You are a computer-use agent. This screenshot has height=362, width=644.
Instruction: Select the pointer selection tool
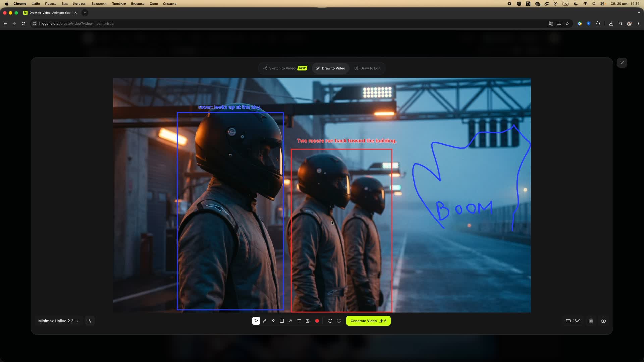(256, 321)
